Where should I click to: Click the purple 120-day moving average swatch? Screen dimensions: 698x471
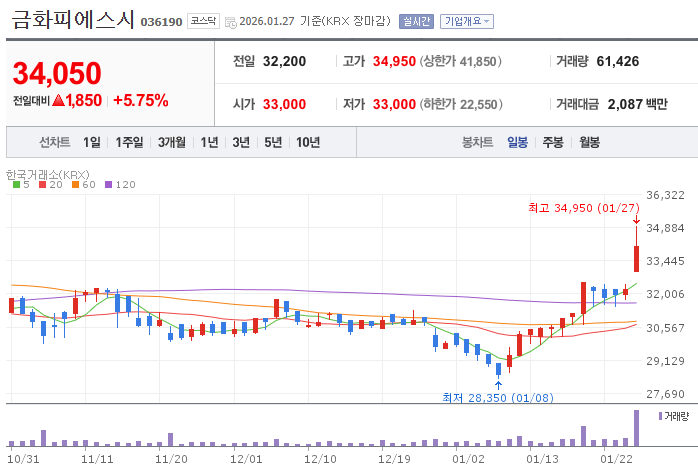(108, 184)
